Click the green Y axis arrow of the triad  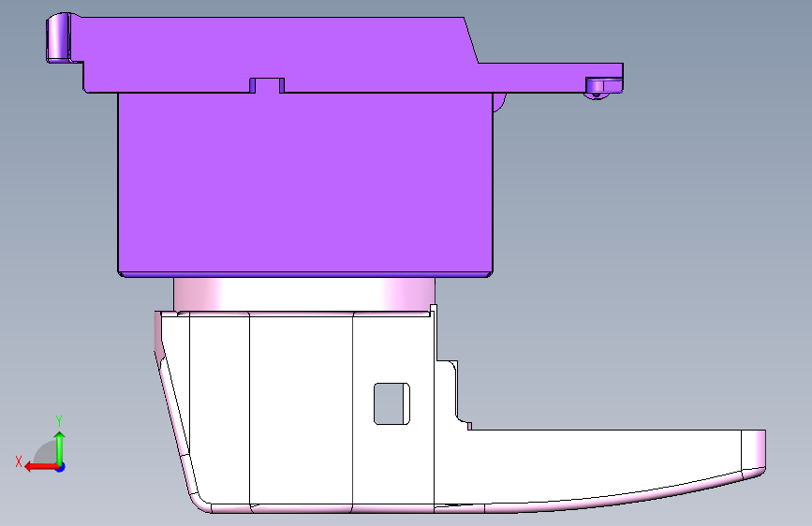pyautogui.click(x=60, y=447)
